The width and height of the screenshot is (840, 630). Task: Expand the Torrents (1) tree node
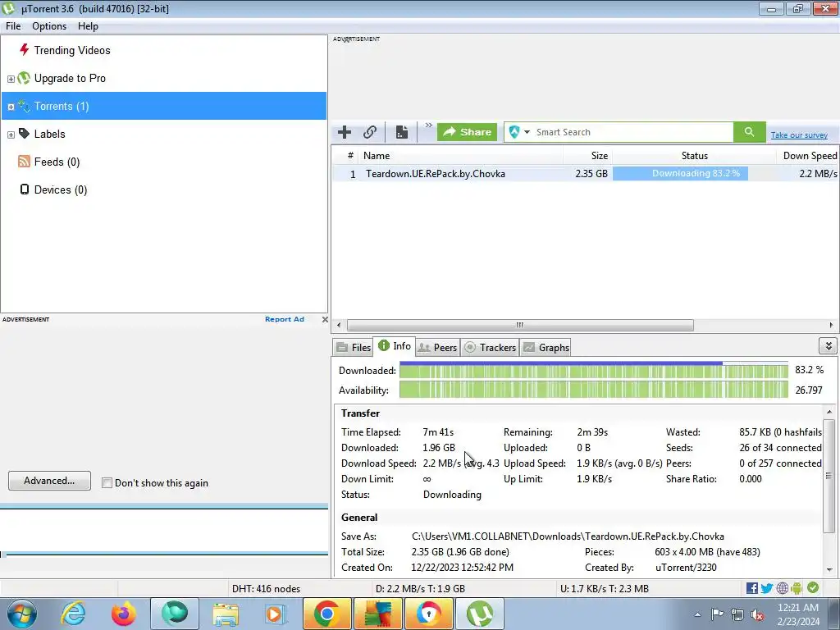[x=11, y=107]
